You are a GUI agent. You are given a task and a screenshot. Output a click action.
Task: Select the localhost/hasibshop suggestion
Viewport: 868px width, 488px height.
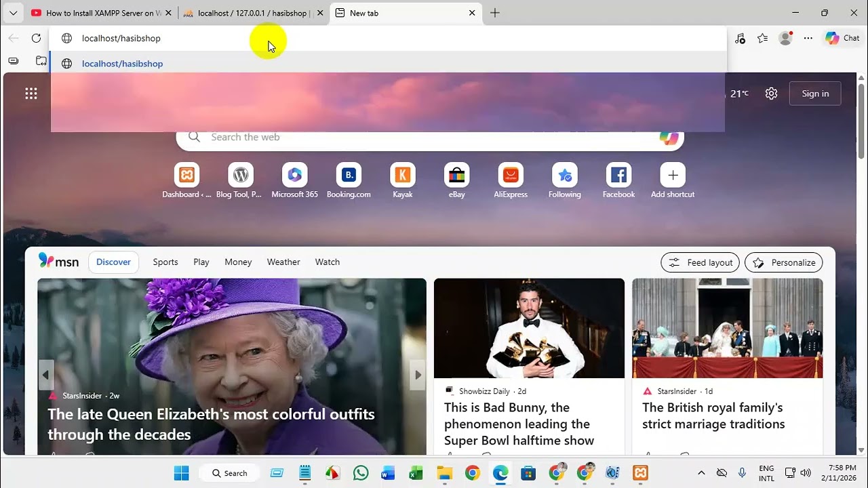tap(388, 64)
